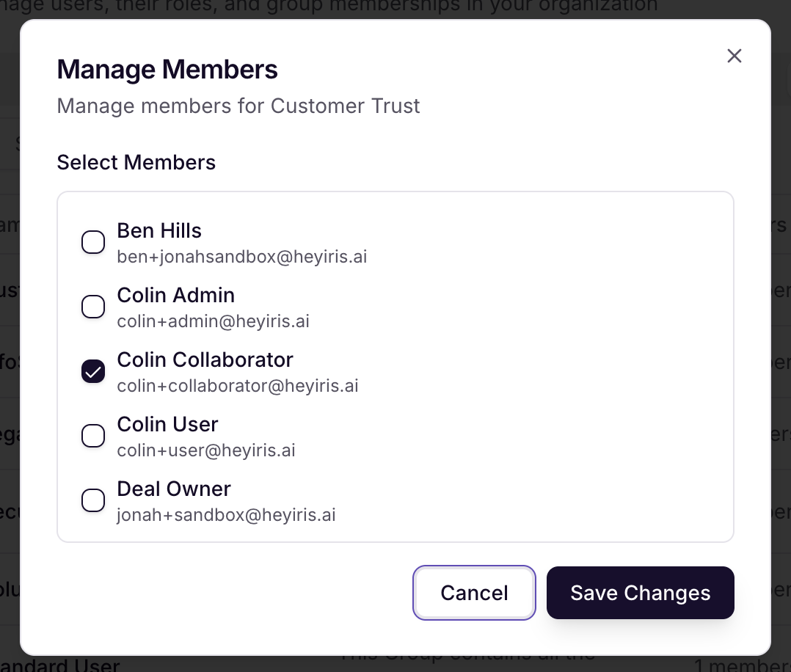Click ben+jonahsandbox@heyiris.ai email text

[242, 257]
